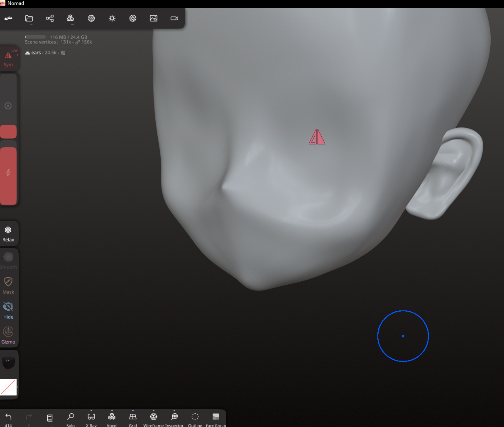Image resolution: width=504 pixels, height=427 pixels.
Task: Toggle Solo mode
Action: (71, 418)
